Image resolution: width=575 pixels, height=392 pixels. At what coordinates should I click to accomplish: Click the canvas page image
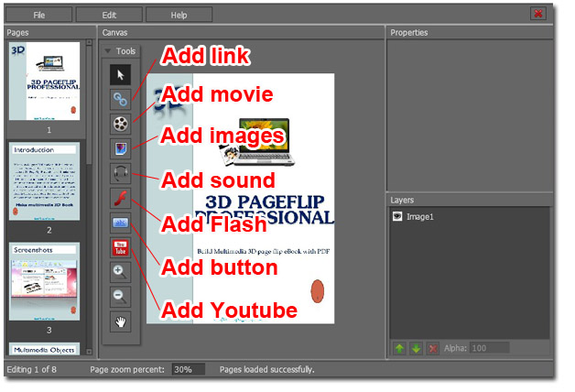(241, 199)
